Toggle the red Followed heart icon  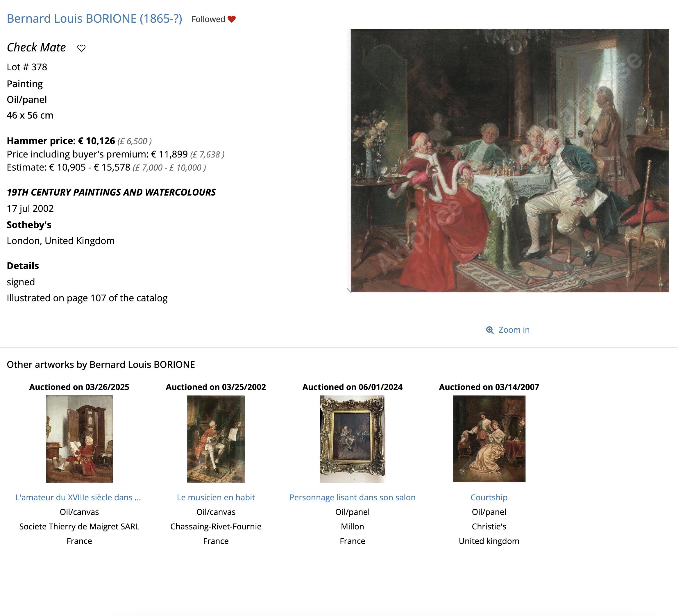tap(232, 19)
